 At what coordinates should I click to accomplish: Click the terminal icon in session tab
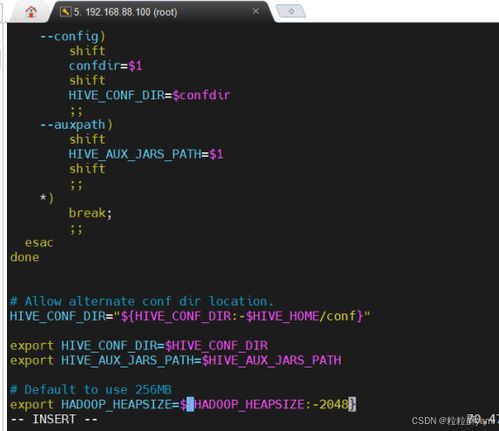[x=65, y=12]
